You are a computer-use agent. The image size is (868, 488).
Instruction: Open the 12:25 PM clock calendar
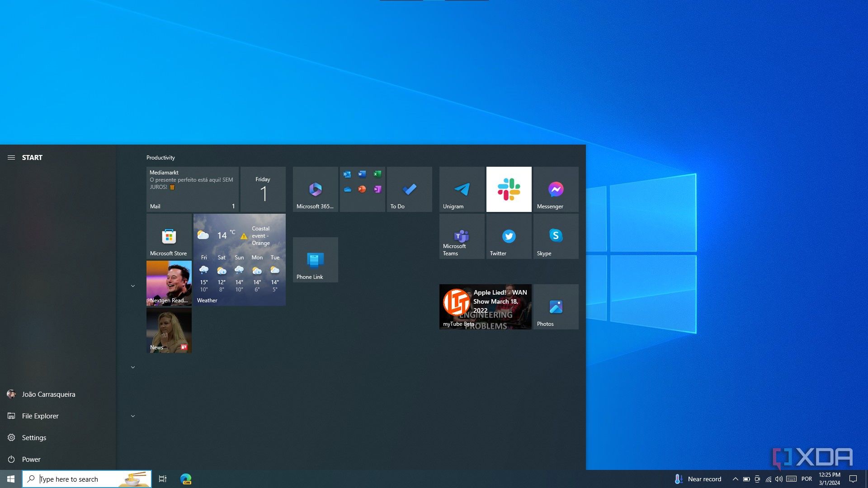(830, 479)
